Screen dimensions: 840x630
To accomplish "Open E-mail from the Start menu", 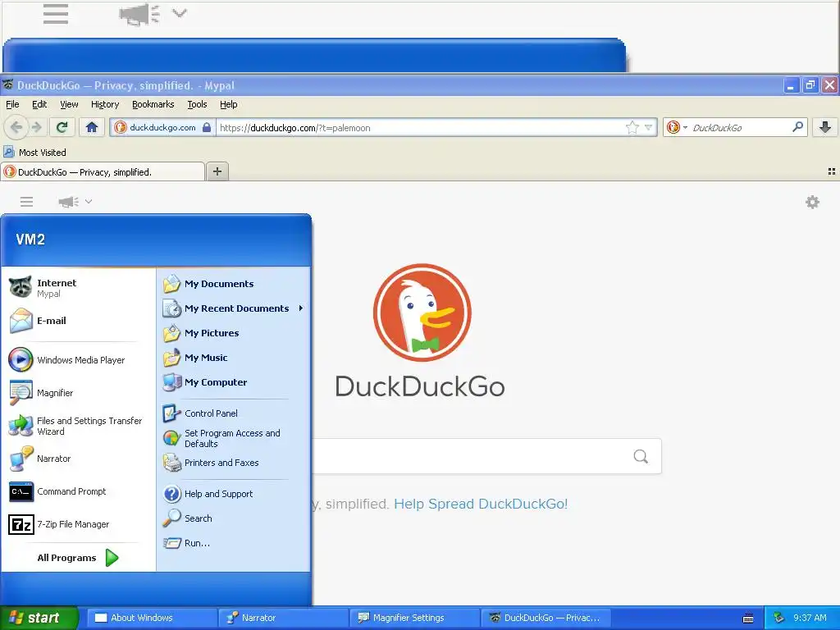I will pos(79,321).
